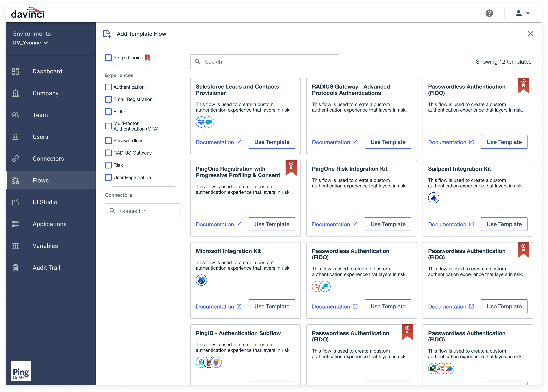Check the Authentication experience filter
The width and height of the screenshot is (548, 392).
coord(108,87)
